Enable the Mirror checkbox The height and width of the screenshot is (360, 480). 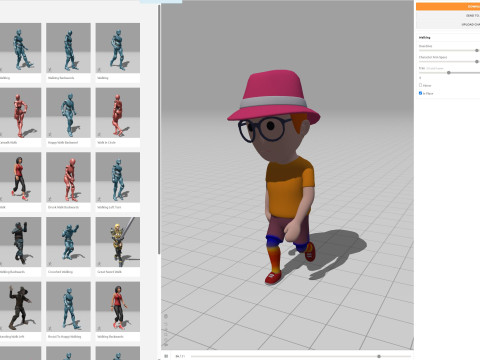pyautogui.click(x=420, y=85)
